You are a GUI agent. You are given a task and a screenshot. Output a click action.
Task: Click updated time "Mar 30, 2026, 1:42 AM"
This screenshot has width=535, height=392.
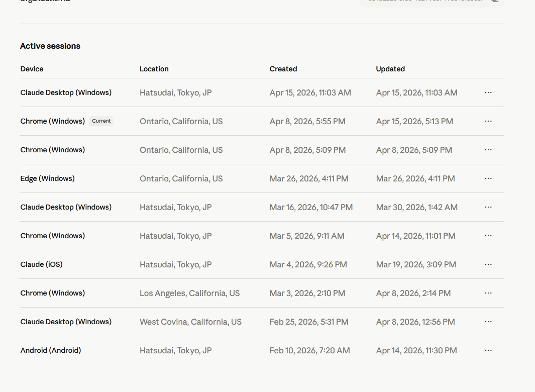pos(416,207)
